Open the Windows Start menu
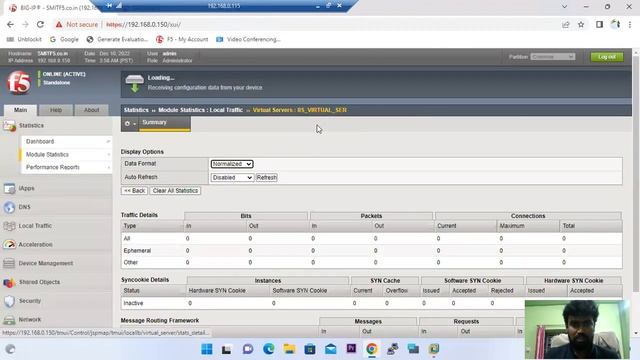The width and height of the screenshot is (640, 360). pyautogui.click(x=207, y=349)
